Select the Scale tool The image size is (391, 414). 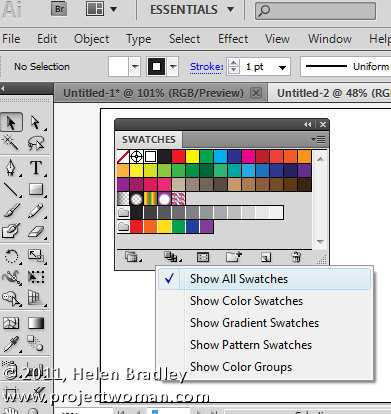tap(35, 256)
